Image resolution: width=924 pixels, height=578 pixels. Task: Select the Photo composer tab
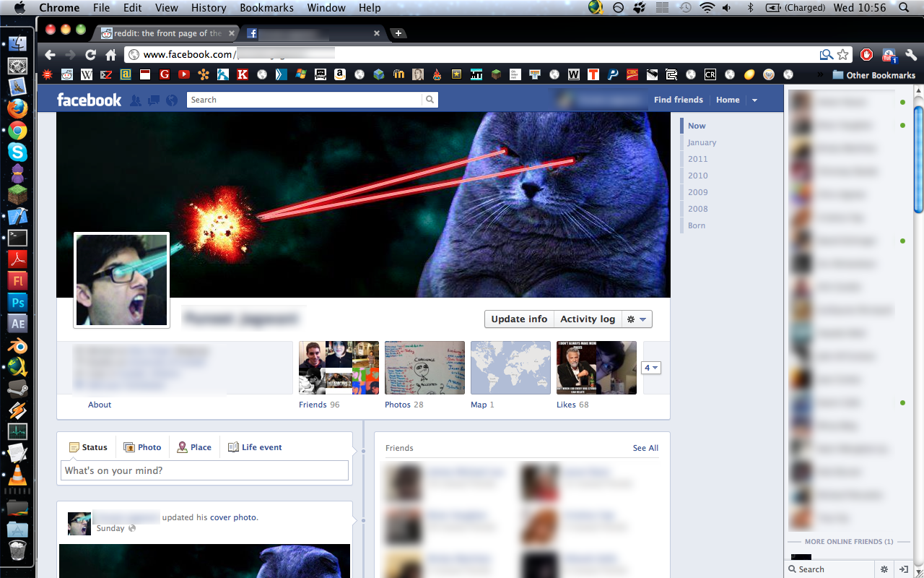142,447
